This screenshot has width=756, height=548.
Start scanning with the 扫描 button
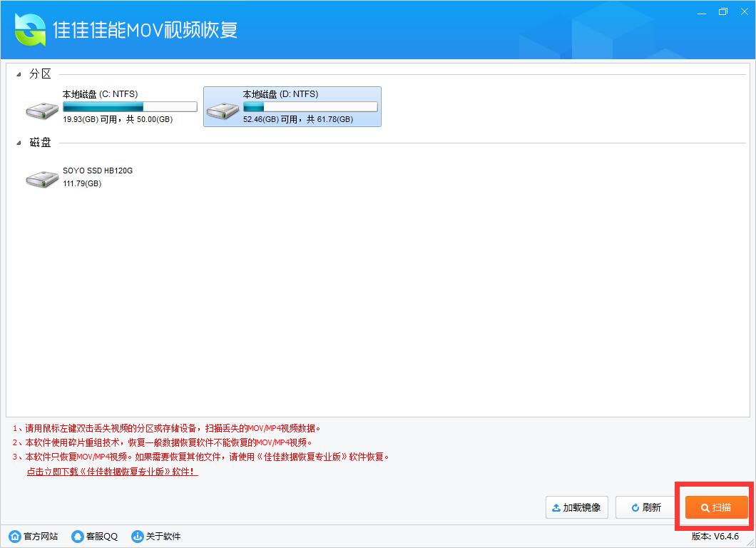click(717, 507)
